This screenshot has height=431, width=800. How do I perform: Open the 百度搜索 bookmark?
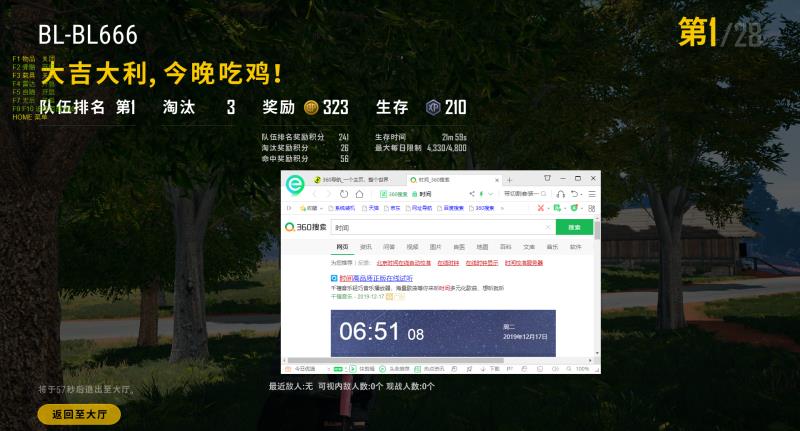tap(450, 208)
